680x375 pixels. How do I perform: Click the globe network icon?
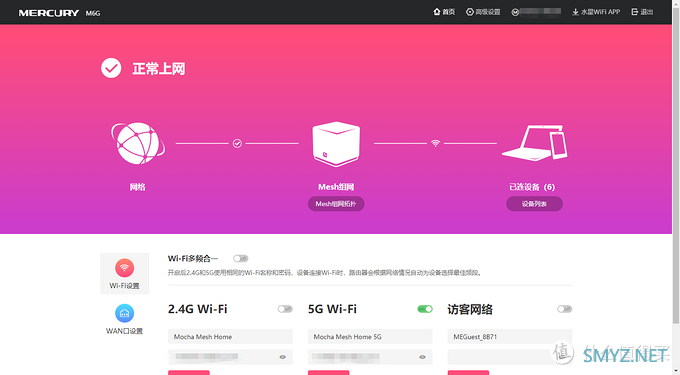tap(137, 143)
